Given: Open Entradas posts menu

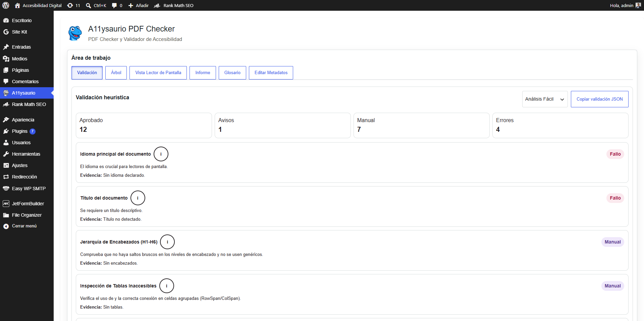Looking at the screenshot, I should pyautogui.click(x=27, y=47).
